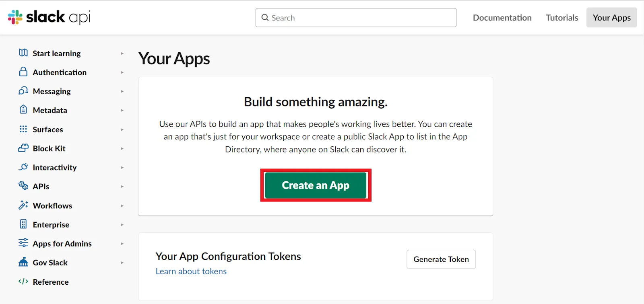644x304 pixels.
Task: Expand the Interactivity section arrow
Action: click(122, 167)
